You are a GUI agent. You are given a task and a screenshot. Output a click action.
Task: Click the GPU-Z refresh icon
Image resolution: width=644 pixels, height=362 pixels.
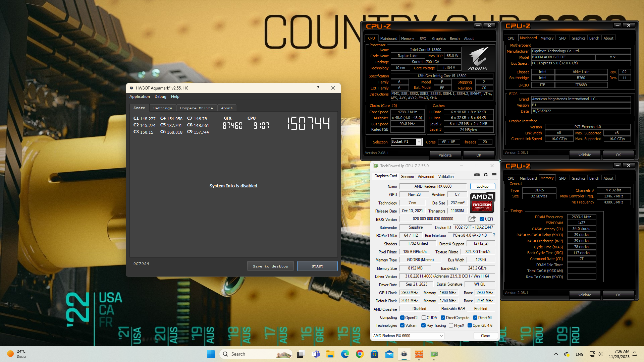coord(485,175)
